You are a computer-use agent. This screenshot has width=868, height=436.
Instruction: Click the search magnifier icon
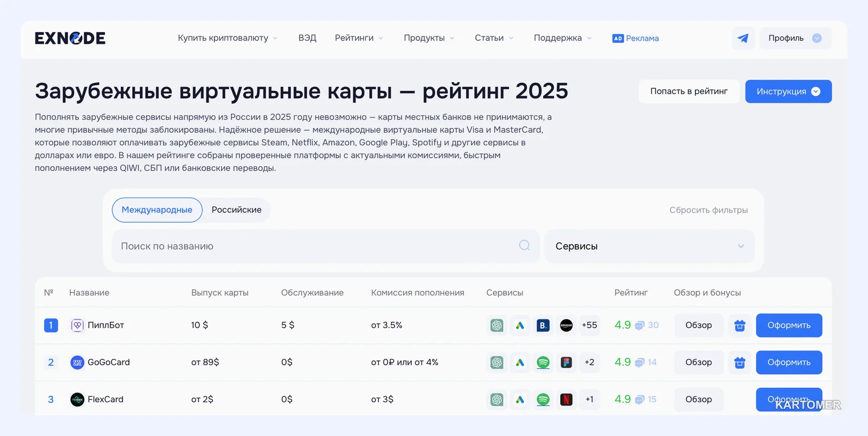[524, 245]
